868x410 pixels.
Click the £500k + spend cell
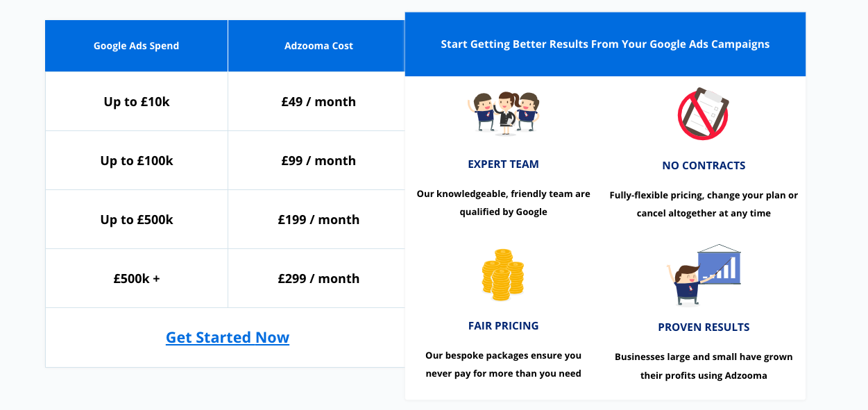(136, 279)
